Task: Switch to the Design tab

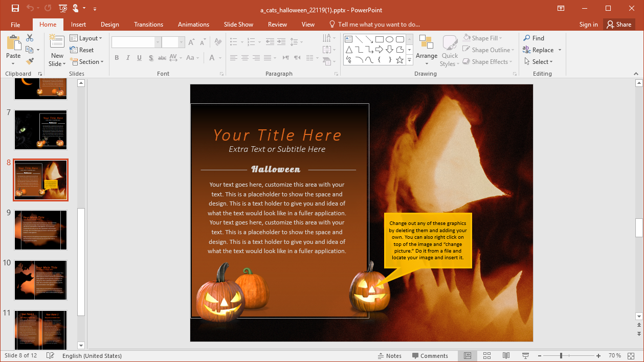Action: click(x=109, y=25)
